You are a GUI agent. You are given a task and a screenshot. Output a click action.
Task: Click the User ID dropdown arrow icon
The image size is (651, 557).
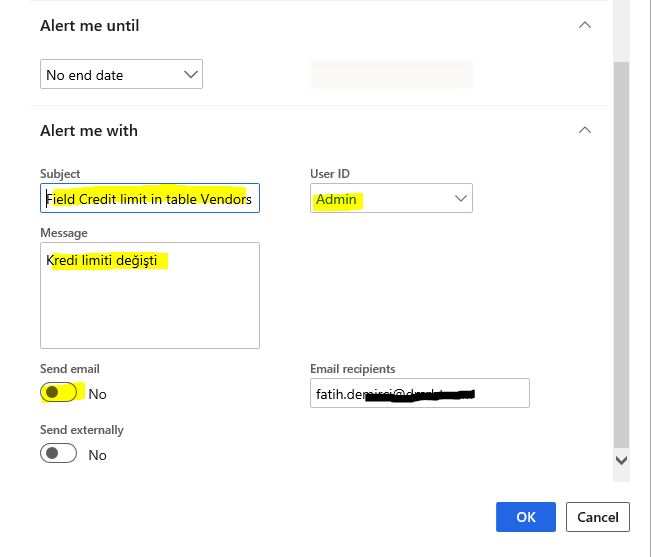[460, 198]
